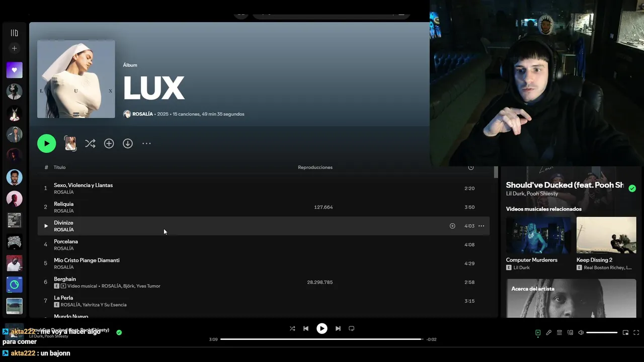Expand Your Library sidebar icon

(x=14, y=33)
